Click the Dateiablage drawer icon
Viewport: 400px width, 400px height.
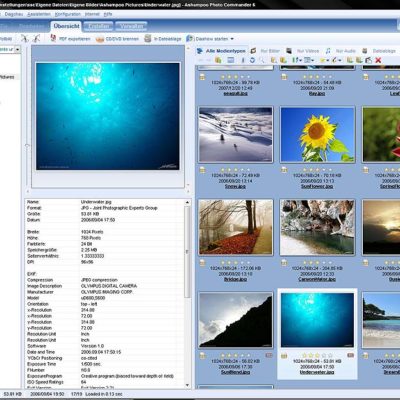365,51
